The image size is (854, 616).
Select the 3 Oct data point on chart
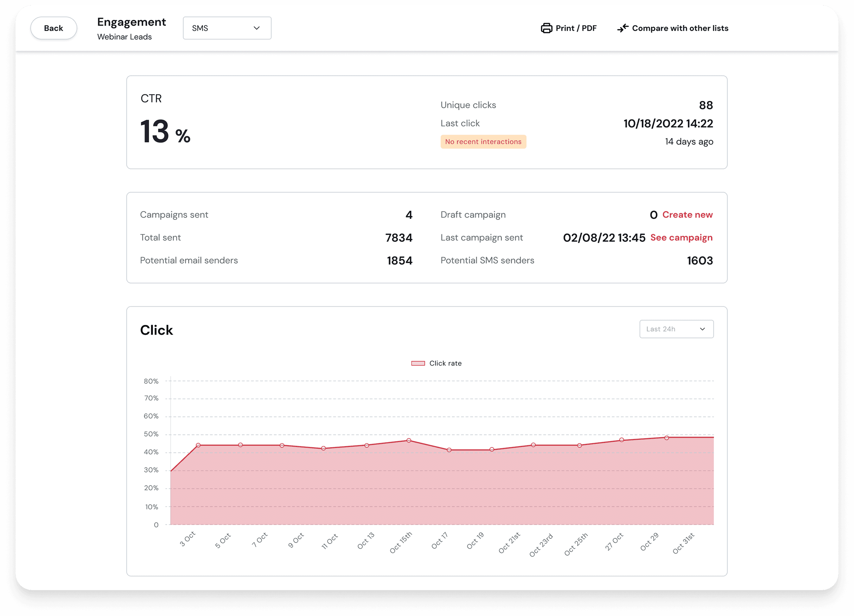point(199,446)
